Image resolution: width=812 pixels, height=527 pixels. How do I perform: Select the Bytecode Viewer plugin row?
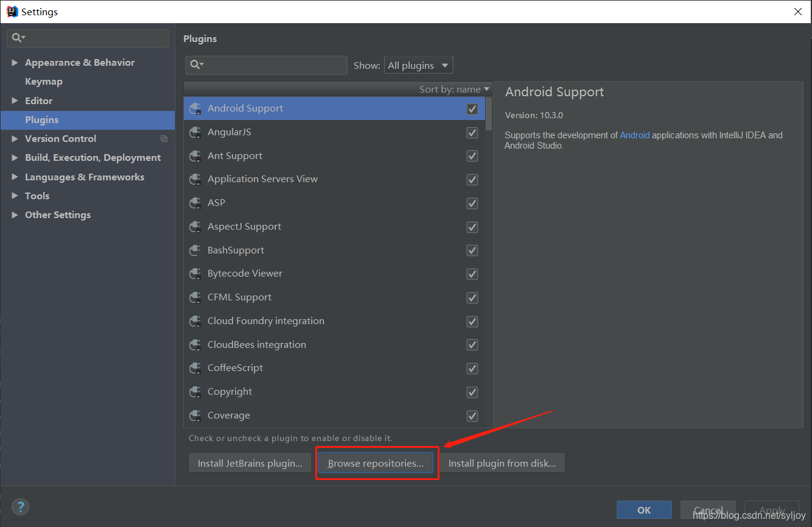coord(334,274)
